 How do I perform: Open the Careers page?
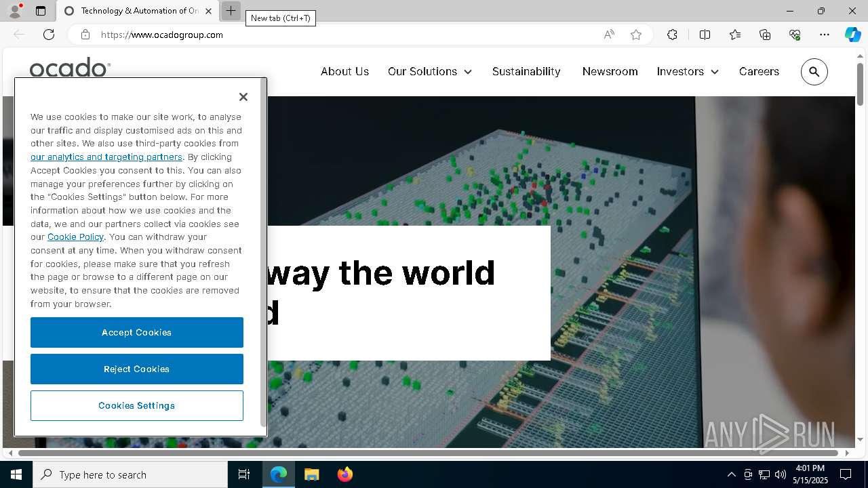(759, 71)
